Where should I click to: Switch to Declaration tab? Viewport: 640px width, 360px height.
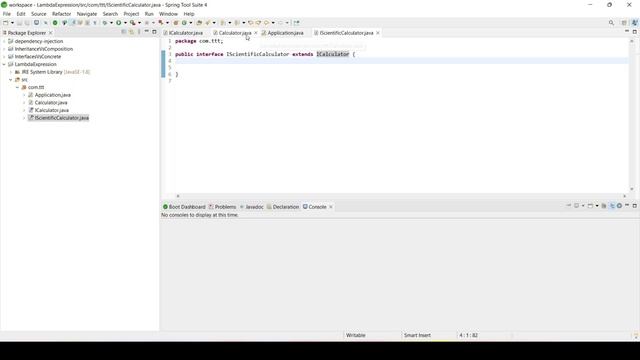click(x=283, y=207)
